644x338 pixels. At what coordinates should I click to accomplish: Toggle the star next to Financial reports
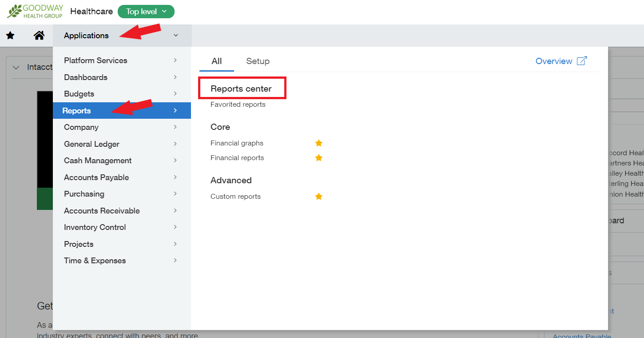(x=318, y=158)
